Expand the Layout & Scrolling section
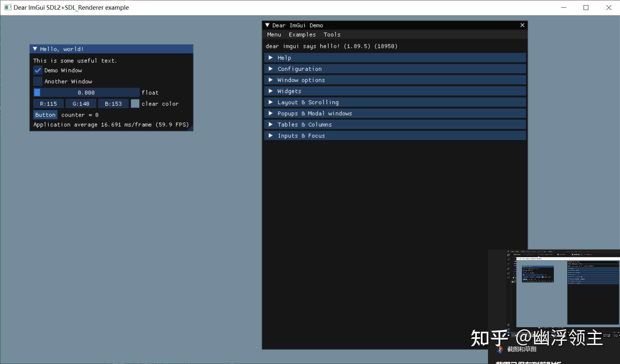This screenshot has height=364, width=620. [x=270, y=102]
